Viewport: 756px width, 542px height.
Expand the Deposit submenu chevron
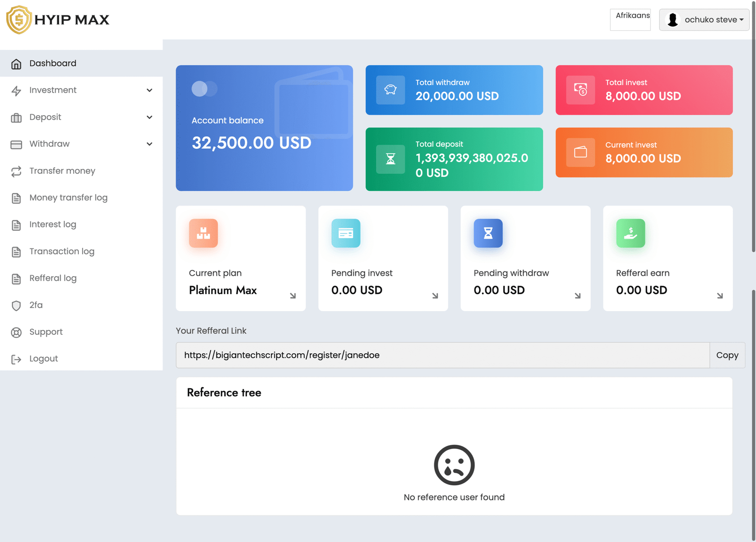click(x=149, y=117)
